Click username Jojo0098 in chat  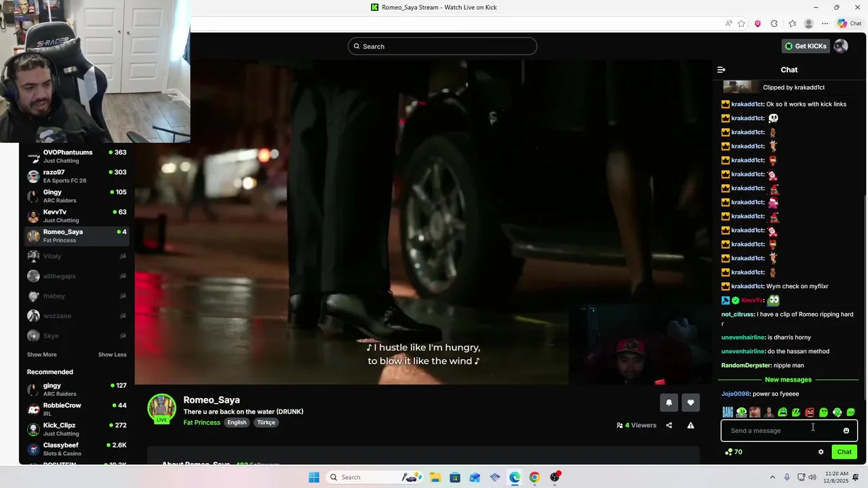(x=735, y=394)
